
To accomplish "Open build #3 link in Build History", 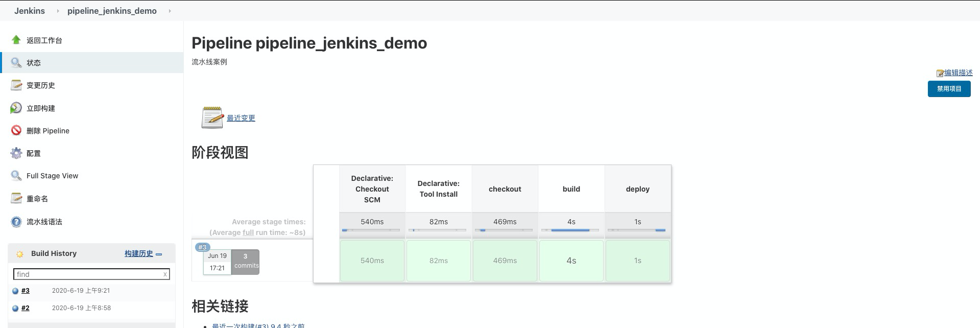I will [26, 291].
